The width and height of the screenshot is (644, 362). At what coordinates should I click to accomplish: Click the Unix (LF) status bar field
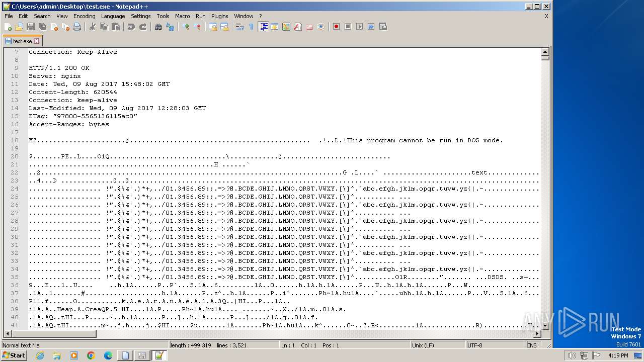438,345
